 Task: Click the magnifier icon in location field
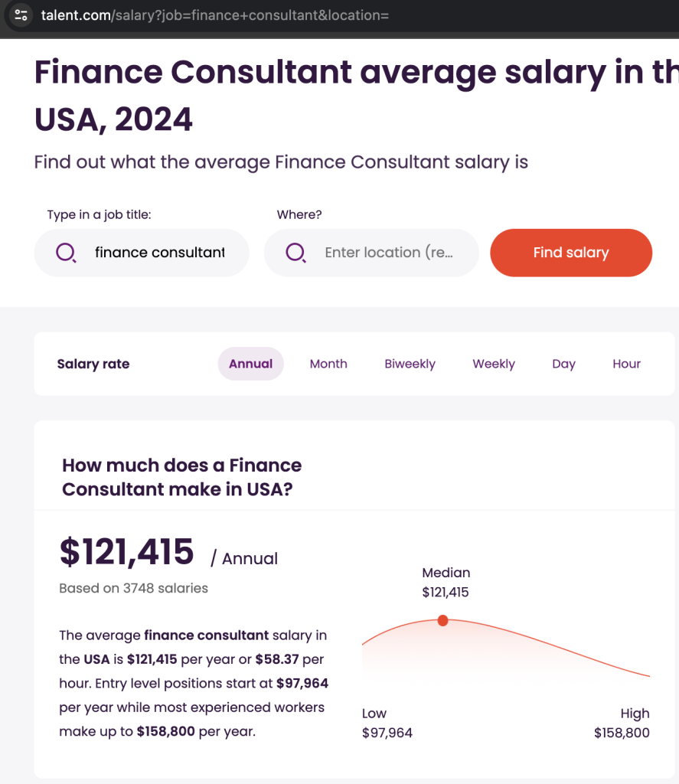point(295,253)
